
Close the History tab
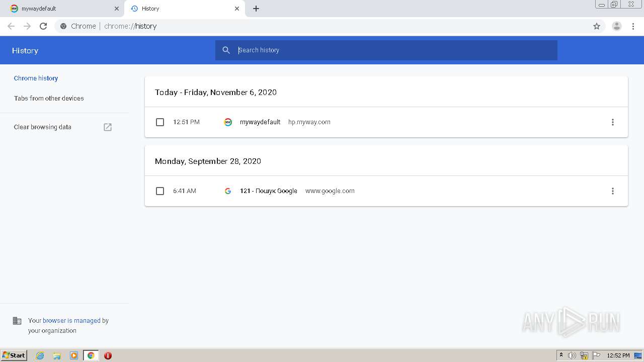(x=237, y=9)
